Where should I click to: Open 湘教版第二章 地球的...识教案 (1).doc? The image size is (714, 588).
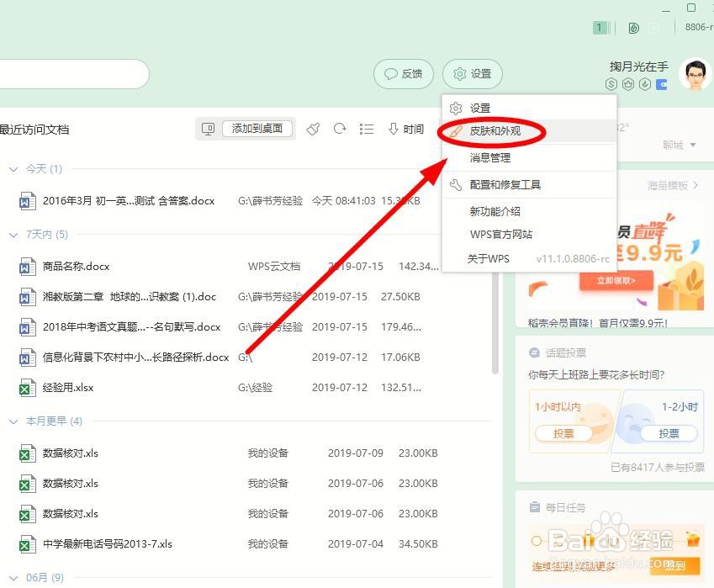click(x=130, y=296)
